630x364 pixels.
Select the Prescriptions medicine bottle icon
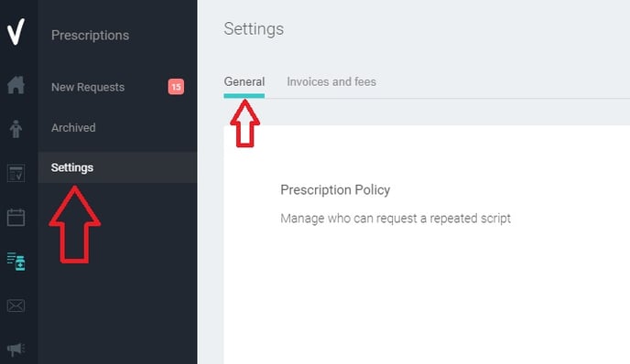tap(16, 262)
